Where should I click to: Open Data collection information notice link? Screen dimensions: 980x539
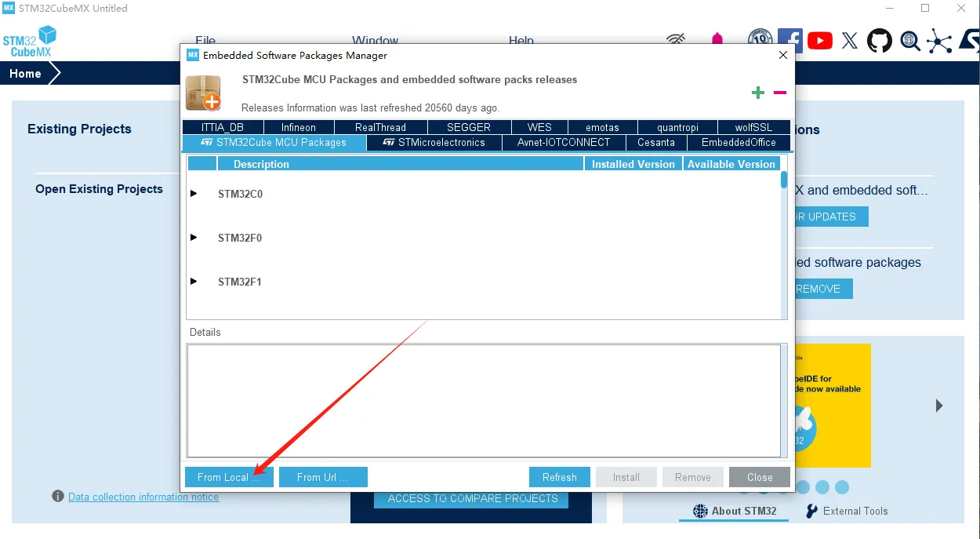point(143,497)
